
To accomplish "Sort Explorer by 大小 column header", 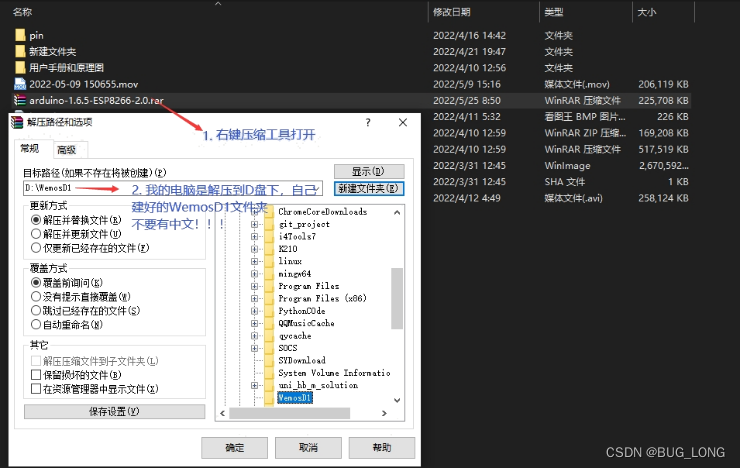I will point(647,12).
